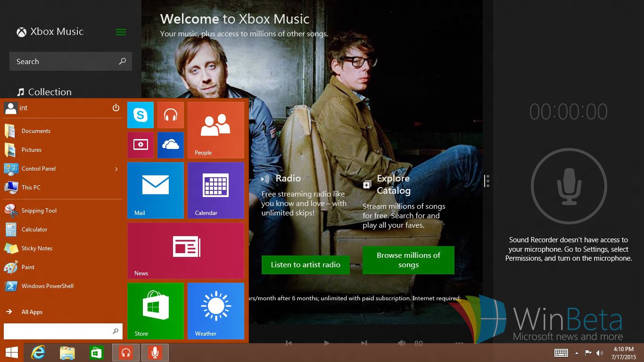
Task: Click Browse millions of songs button
Action: [408, 260]
